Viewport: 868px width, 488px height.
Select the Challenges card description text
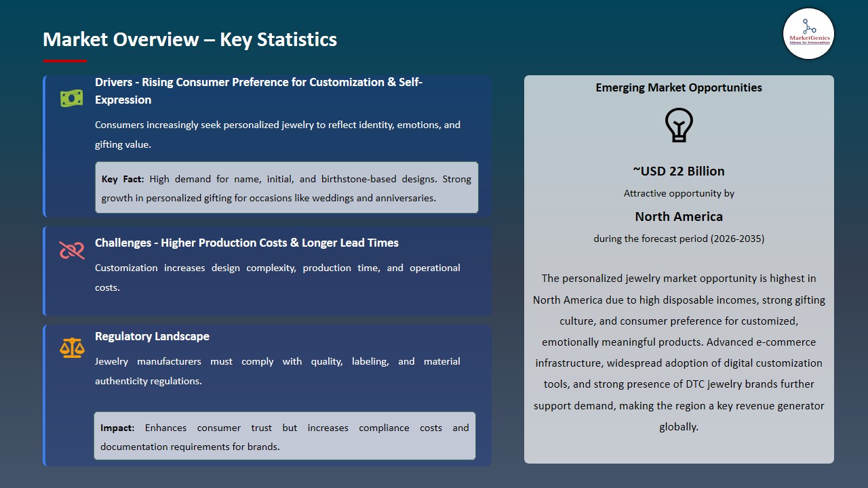point(277,277)
